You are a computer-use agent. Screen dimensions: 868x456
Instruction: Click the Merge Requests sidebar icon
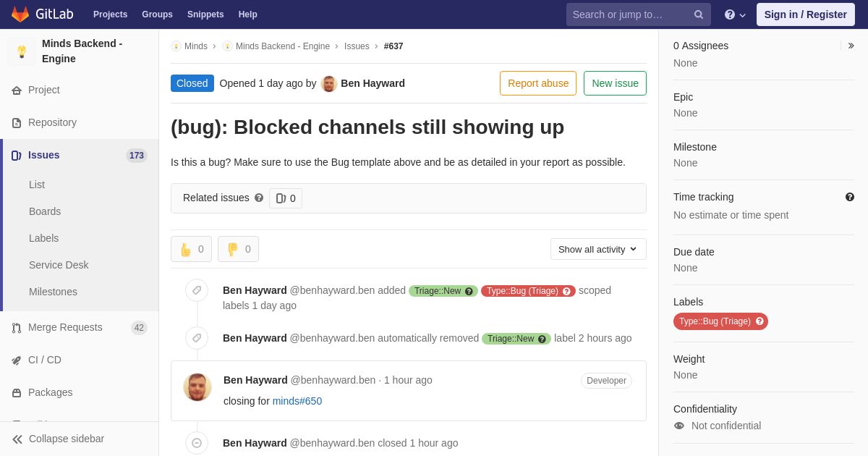(x=17, y=328)
